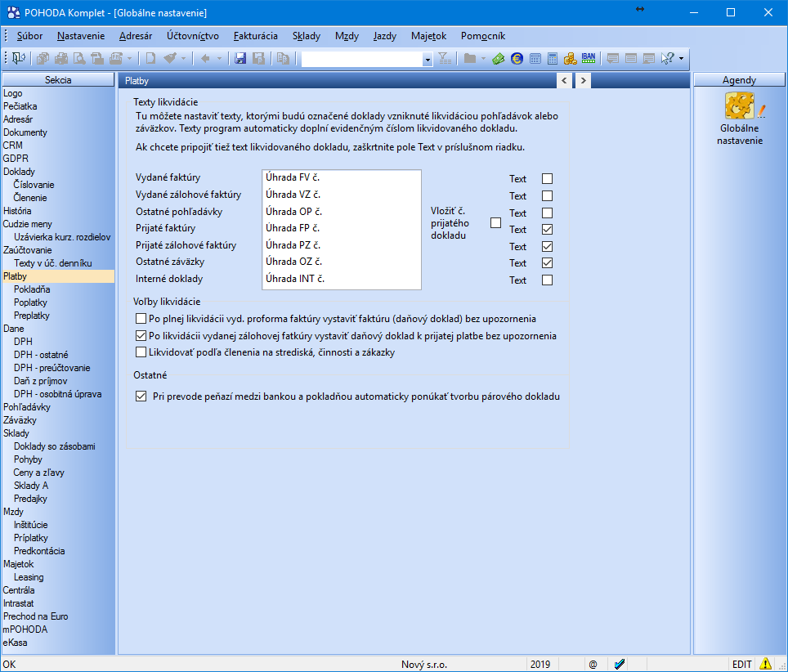Click the yellow warning triangle in status bar
788x672 pixels.
click(x=765, y=664)
